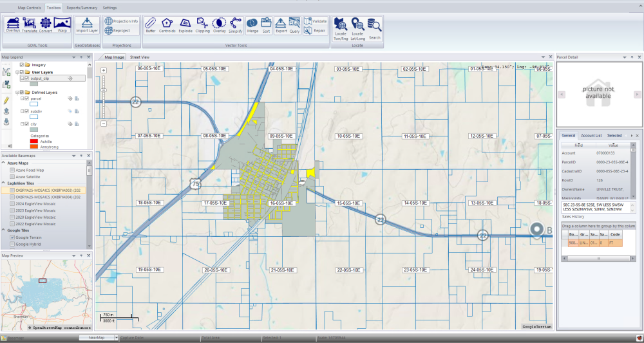644x343 pixels.
Task: Run the Reproject tool
Action: point(118,30)
